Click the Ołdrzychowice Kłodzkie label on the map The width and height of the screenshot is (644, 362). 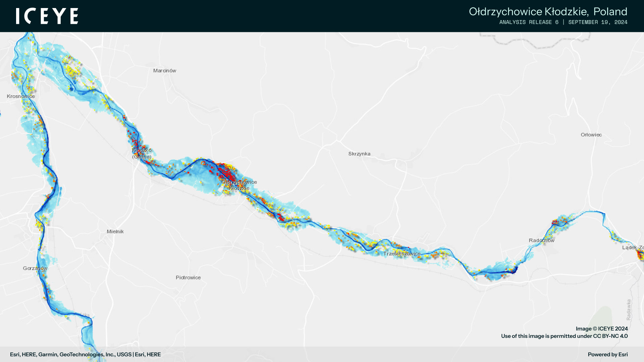click(239, 185)
